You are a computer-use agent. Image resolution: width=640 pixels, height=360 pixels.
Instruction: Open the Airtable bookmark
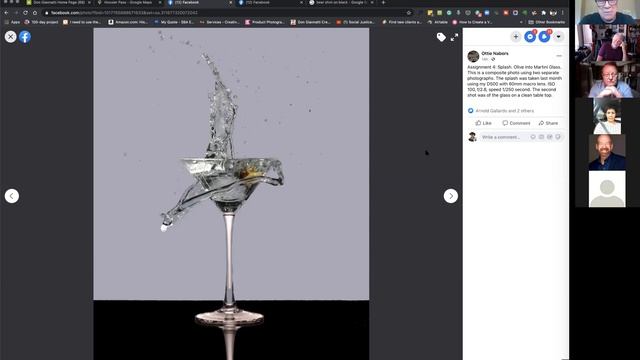[438, 22]
